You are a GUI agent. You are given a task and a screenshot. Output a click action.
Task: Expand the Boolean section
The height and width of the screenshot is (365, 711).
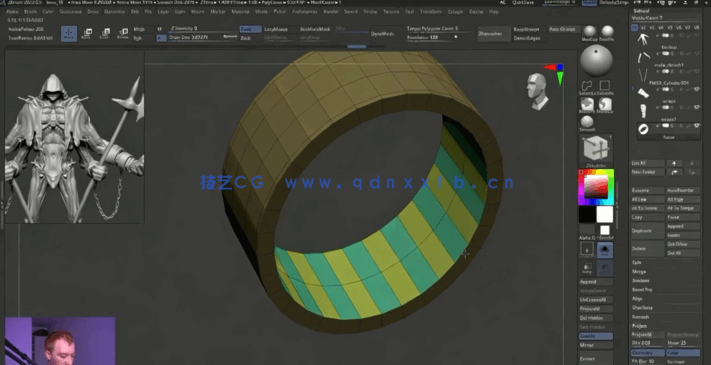pyautogui.click(x=640, y=281)
